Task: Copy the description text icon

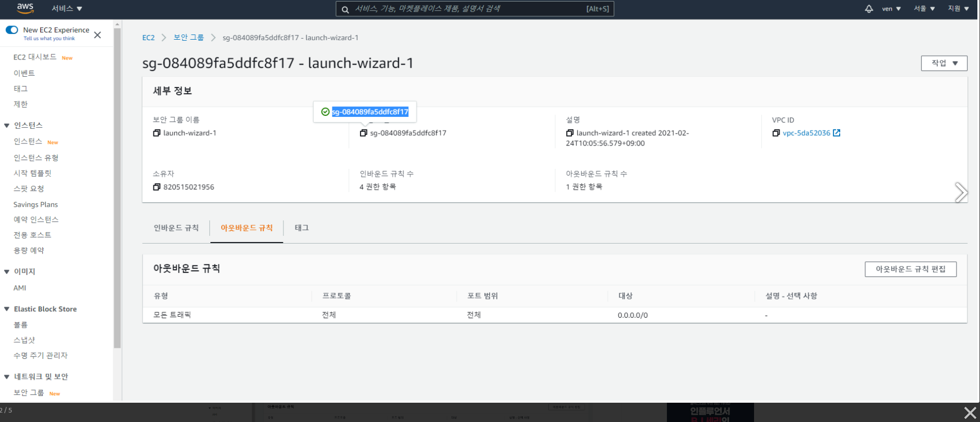Action: (570, 133)
